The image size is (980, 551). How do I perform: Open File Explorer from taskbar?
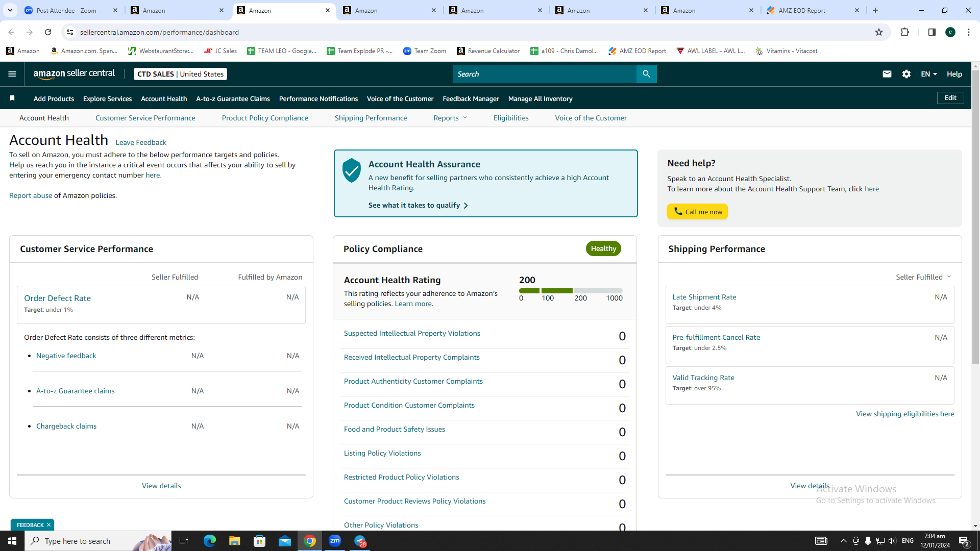pos(234,541)
